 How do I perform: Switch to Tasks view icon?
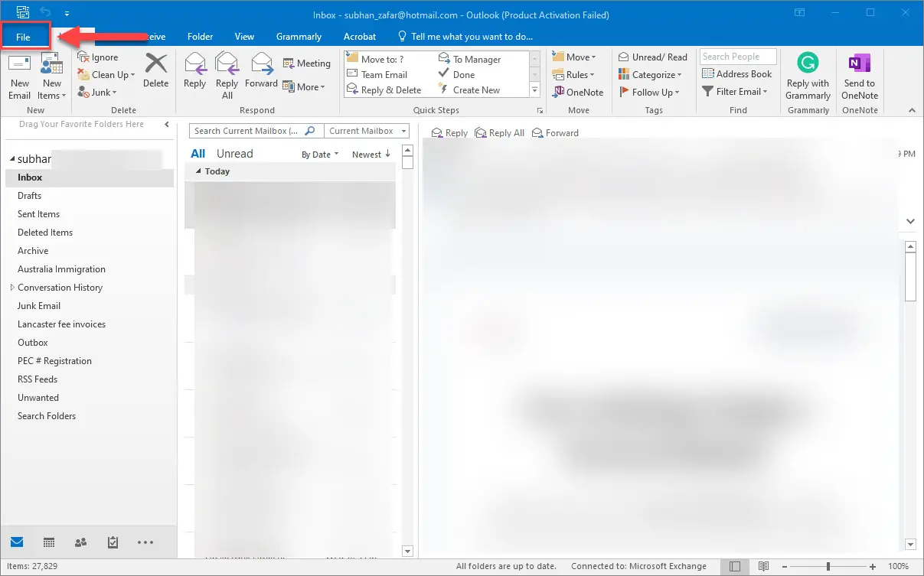[x=113, y=542]
